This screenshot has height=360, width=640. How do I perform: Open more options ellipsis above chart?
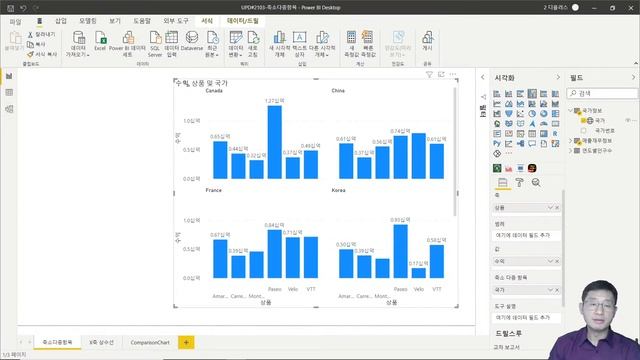tap(453, 74)
